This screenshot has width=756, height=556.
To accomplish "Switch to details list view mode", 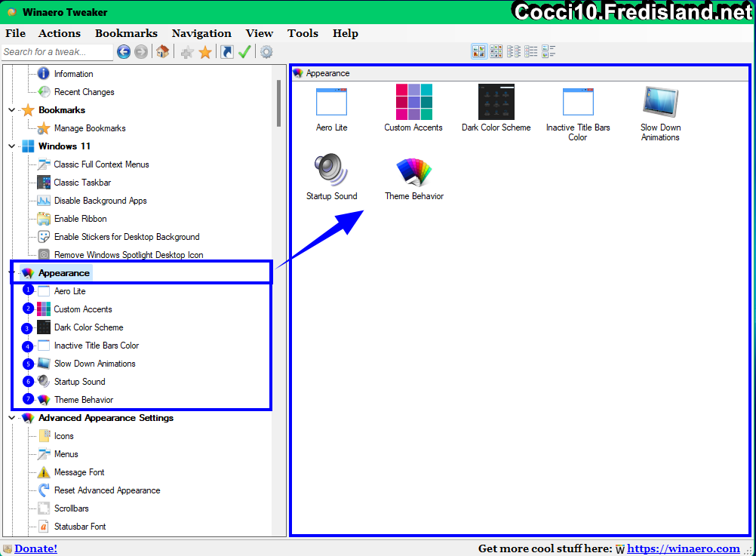I will 531,51.
